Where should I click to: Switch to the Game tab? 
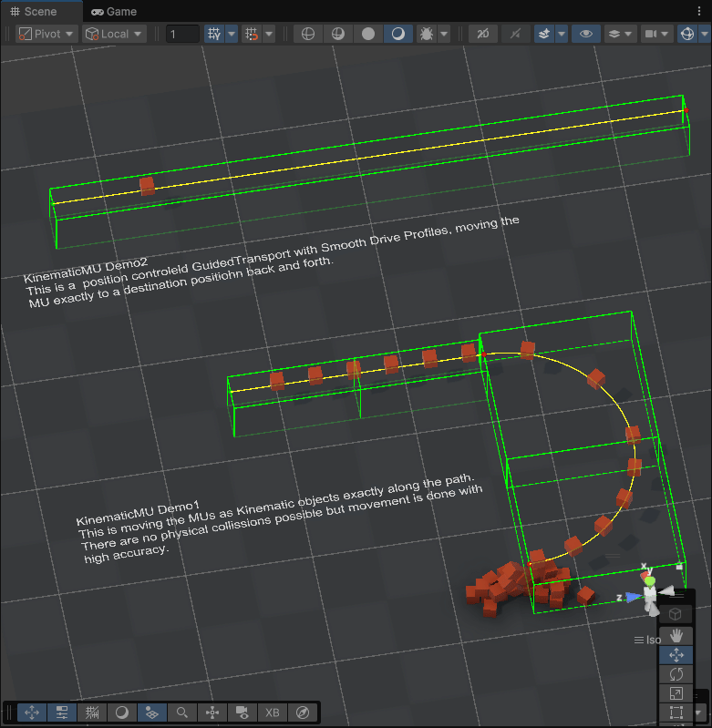[x=114, y=12]
